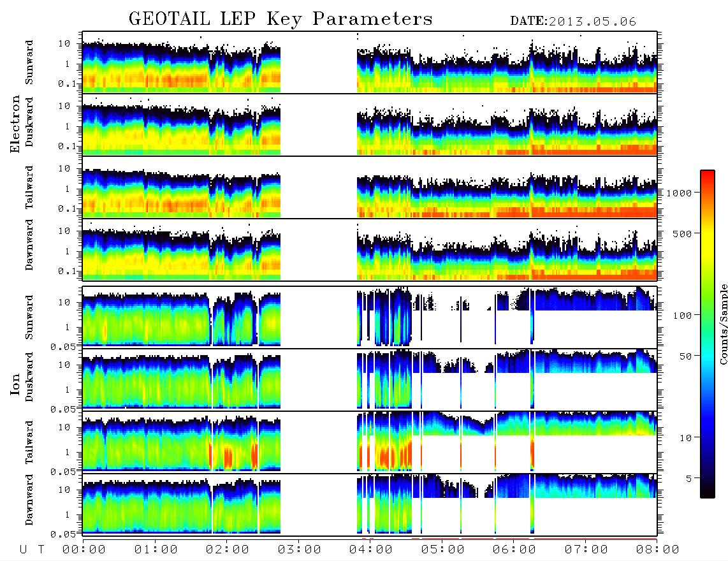Image resolution: width=728 pixels, height=561 pixels.
Task: Click the 0.05 tick of Ion Sunward axis
Action: pos(63,346)
